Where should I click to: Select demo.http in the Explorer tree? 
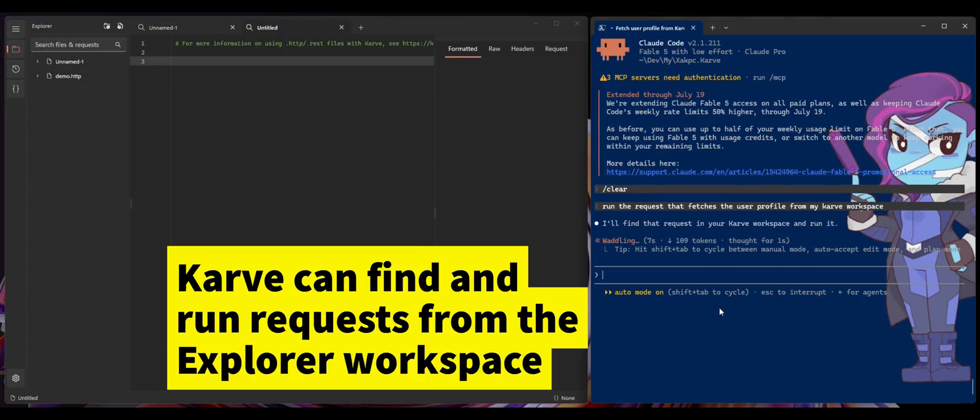pyautogui.click(x=68, y=77)
